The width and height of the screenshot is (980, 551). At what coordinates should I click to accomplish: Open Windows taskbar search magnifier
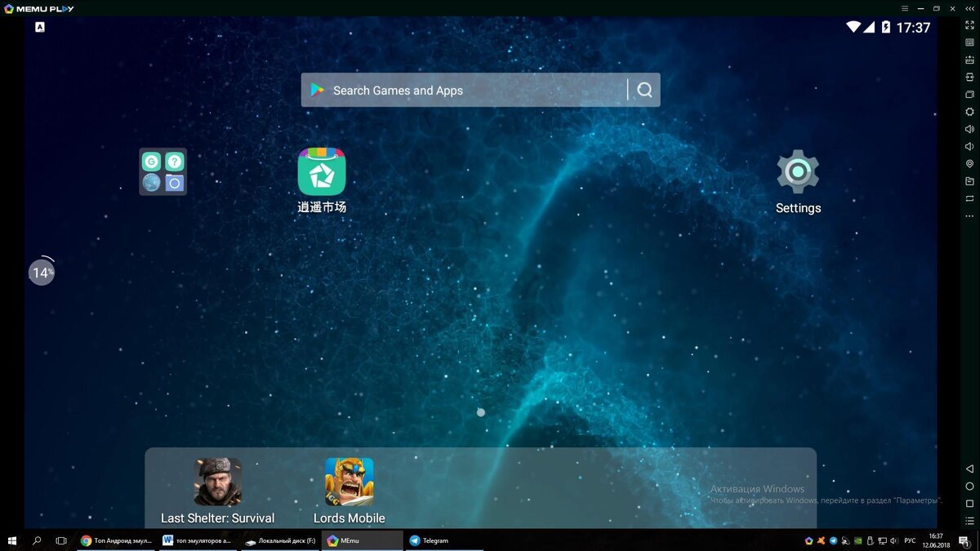37,540
